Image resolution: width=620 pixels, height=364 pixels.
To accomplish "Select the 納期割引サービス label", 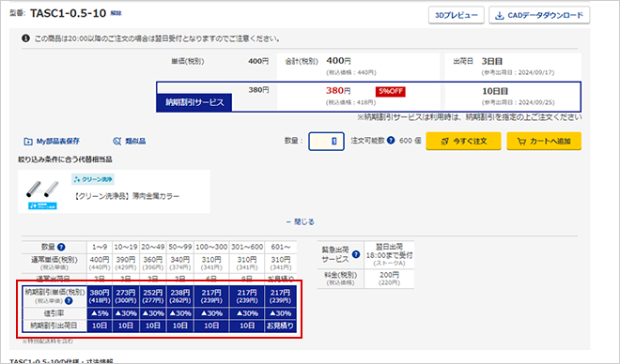I will point(194,102).
